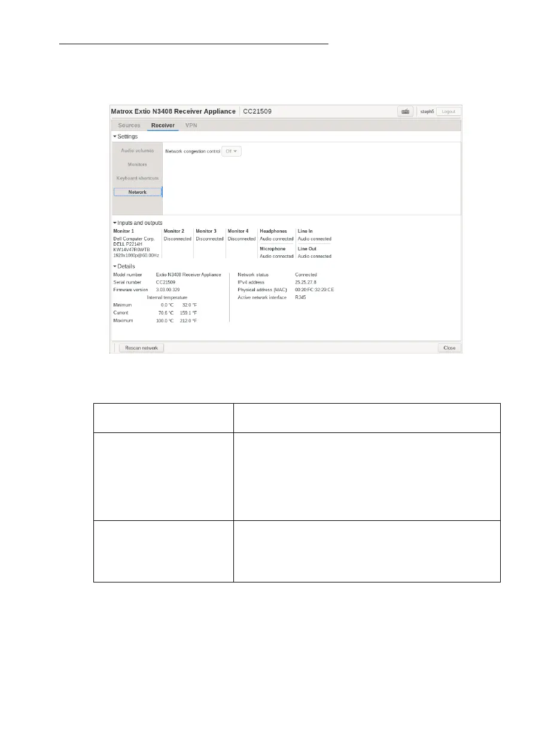Click the Monitor 3 heading
The height and width of the screenshot is (732, 560).
coord(206,231)
